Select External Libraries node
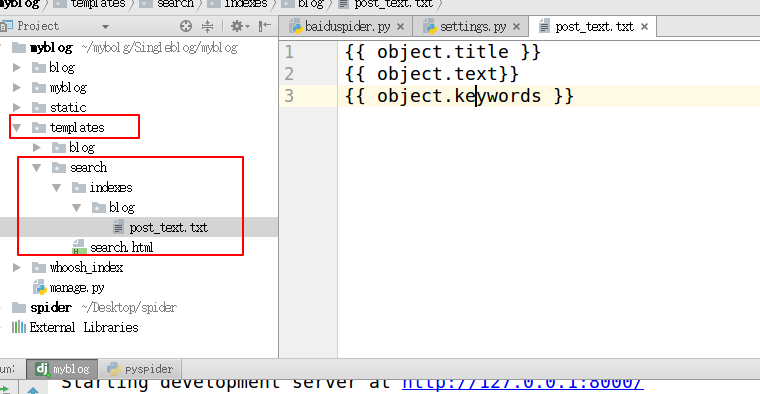 (x=84, y=328)
